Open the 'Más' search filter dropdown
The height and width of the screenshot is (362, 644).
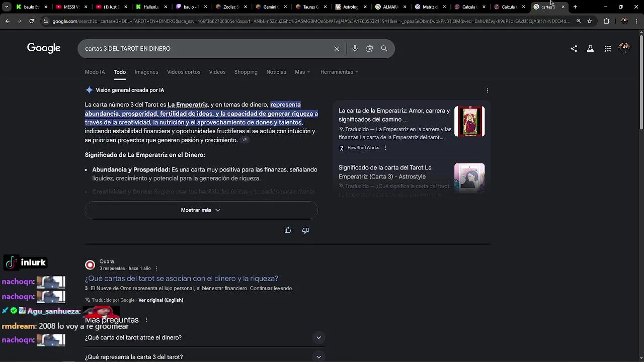tap(302, 72)
